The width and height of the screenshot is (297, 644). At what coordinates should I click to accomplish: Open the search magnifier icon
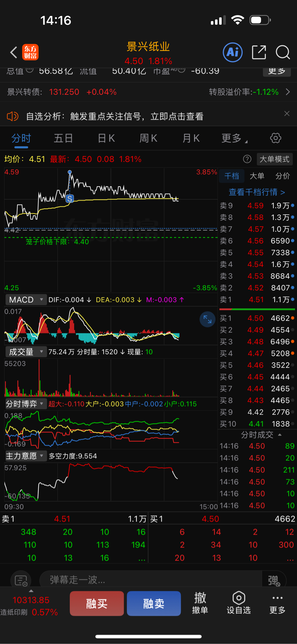(x=283, y=52)
